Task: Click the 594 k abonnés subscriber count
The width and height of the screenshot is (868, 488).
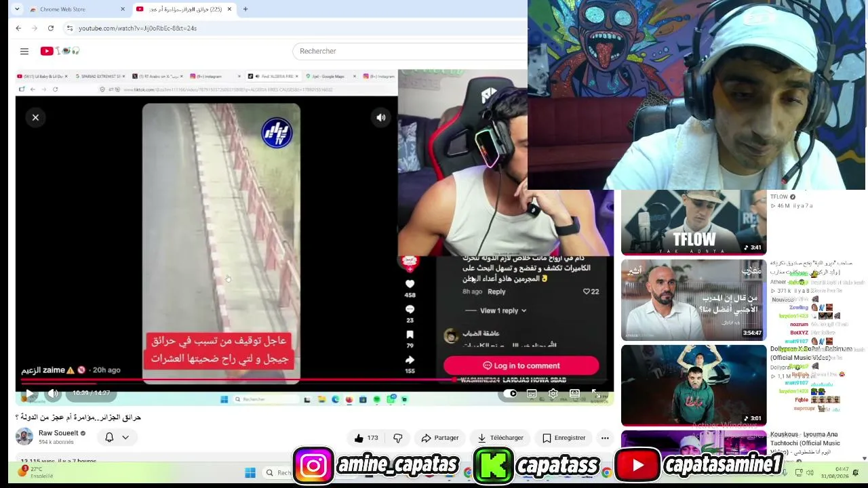Action: pyautogui.click(x=56, y=442)
